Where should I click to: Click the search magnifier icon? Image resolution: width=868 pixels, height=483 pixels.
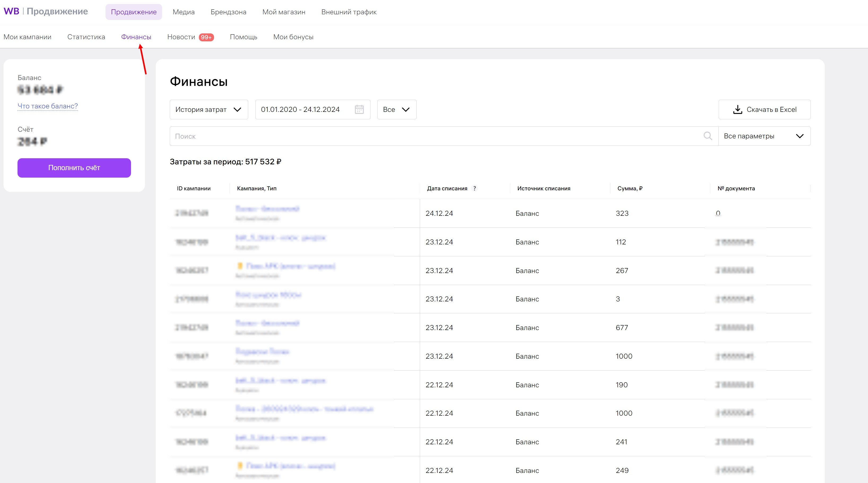coord(708,136)
